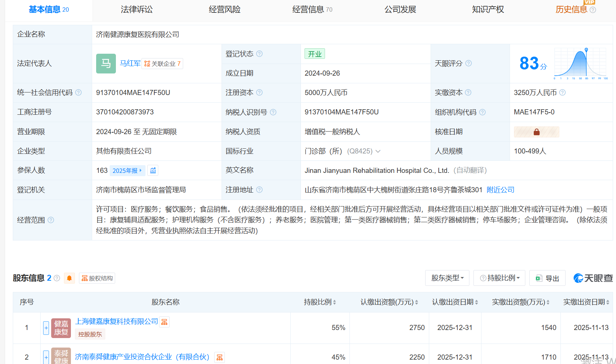
Task: Click the 健嘉康复 company logo
Action: click(x=61, y=328)
